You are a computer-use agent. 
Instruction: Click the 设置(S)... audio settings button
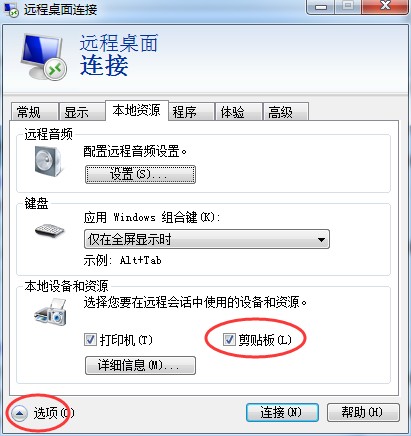coord(140,175)
